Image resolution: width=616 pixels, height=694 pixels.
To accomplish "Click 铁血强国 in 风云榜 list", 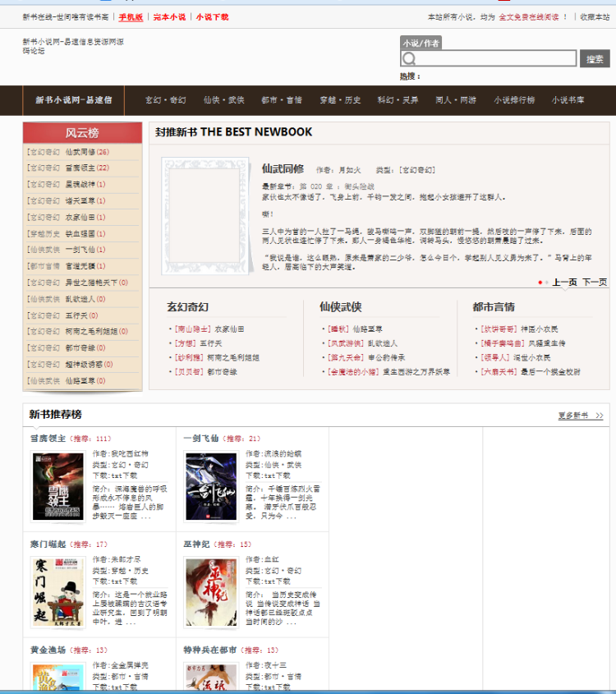I will point(80,234).
